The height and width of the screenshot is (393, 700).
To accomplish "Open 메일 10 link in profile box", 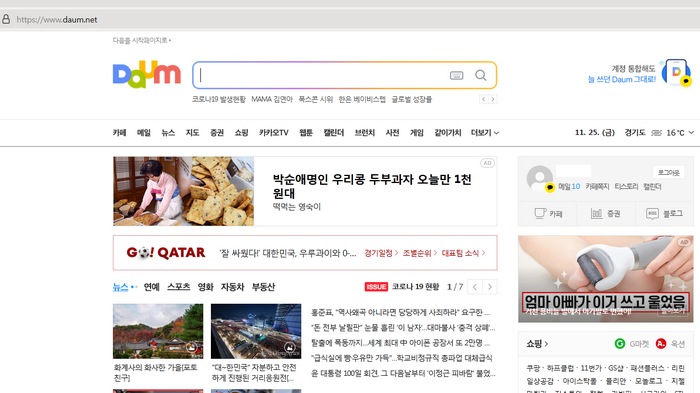I will [x=569, y=187].
